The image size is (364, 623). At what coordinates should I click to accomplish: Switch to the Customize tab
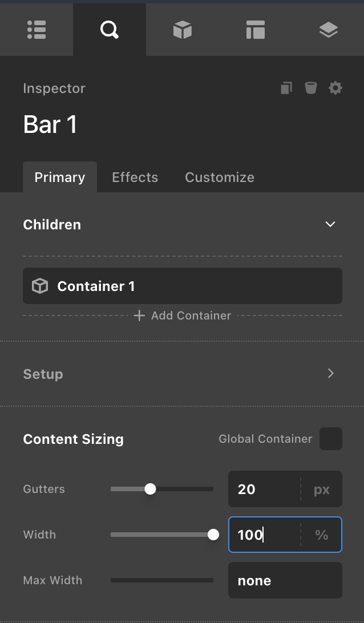click(x=219, y=177)
